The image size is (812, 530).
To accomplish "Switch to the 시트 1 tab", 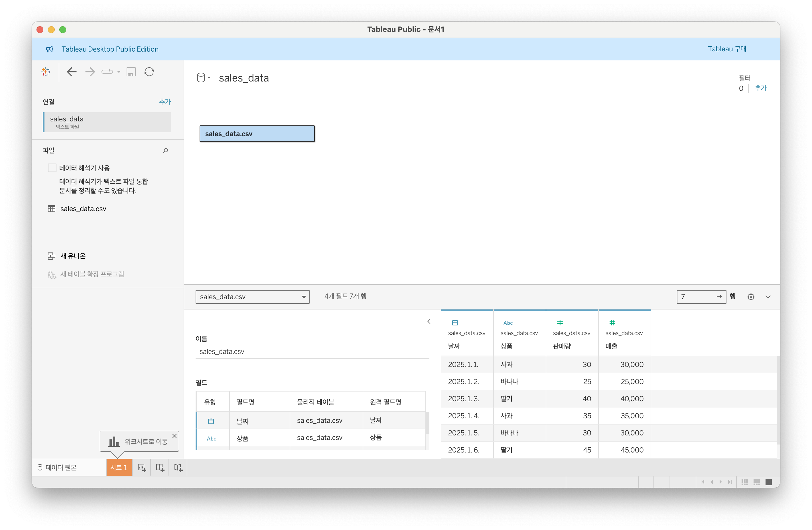I will 119,468.
